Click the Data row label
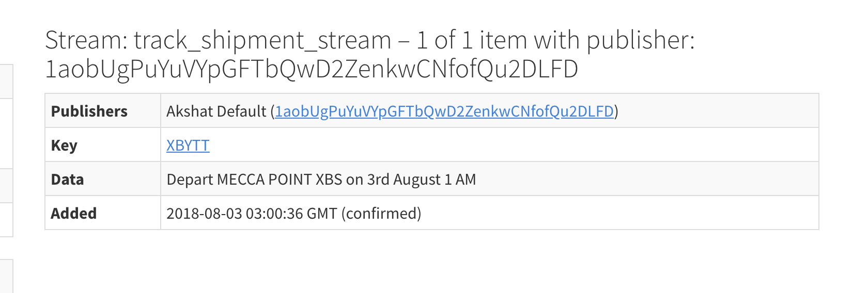 point(67,180)
